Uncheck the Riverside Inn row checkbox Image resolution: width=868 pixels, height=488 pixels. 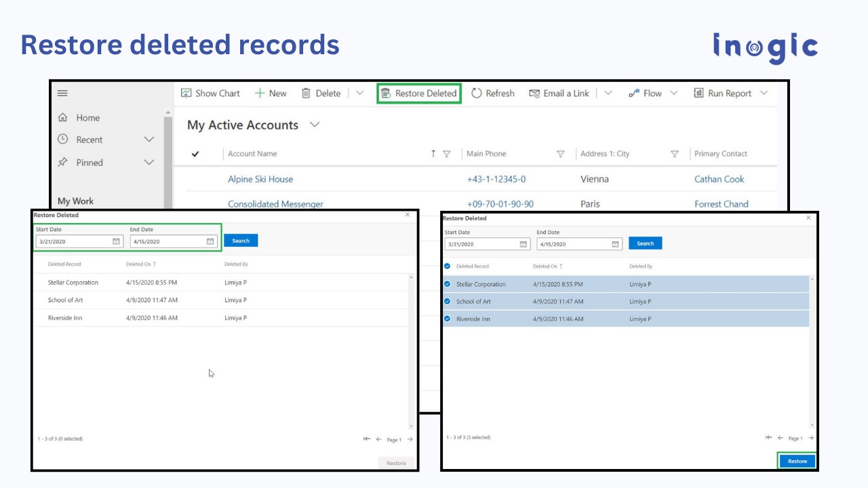click(447, 319)
